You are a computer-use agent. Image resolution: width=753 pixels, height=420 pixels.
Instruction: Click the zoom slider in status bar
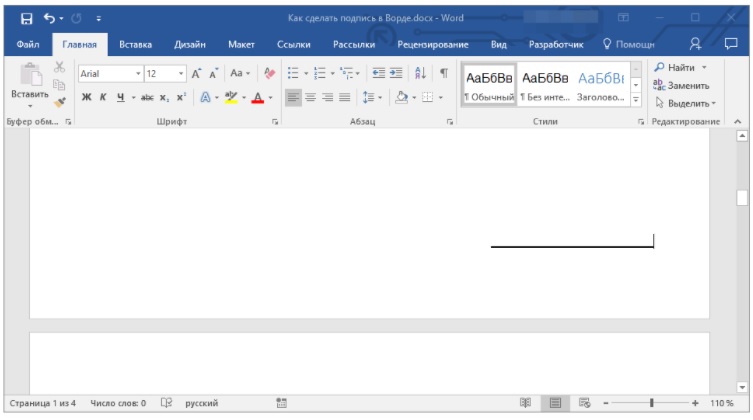click(651, 403)
